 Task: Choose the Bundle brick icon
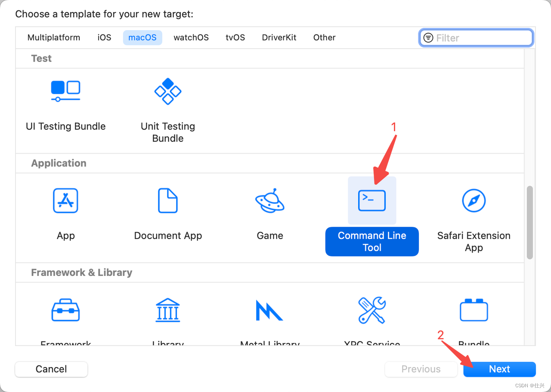[474, 310]
